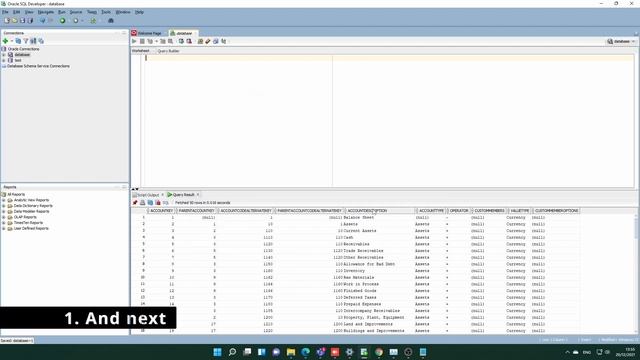640x360 pixels.
Task: Expand Analytic View Reports folder
Action: (x=4, y=200)
